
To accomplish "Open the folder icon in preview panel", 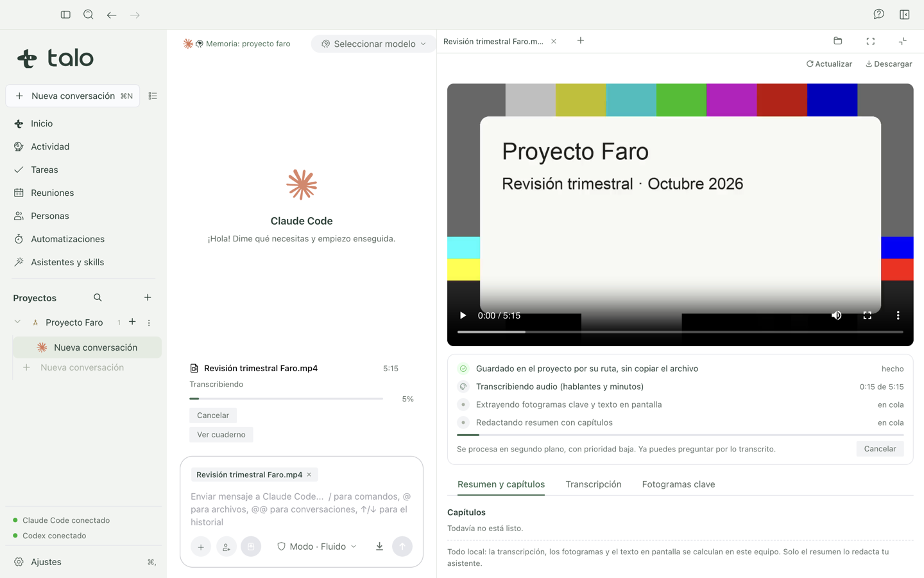I will 838,41.
